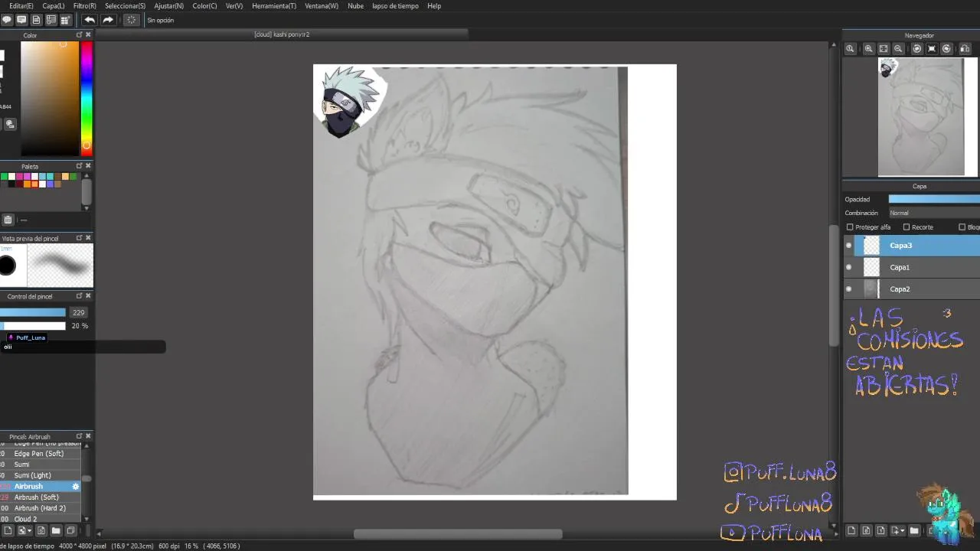
Task: Undock the Color panel
Action: (x=79, y=35)
